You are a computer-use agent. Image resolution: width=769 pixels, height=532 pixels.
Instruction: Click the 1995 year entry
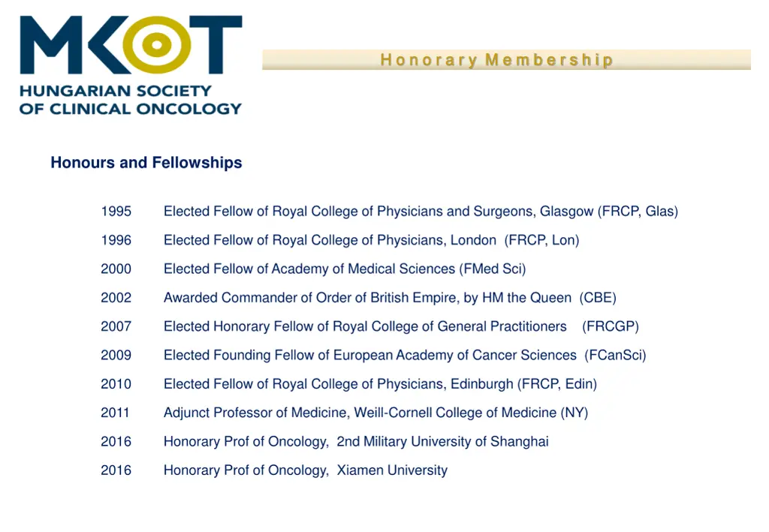pyautogui.click(x=116, y=211)
